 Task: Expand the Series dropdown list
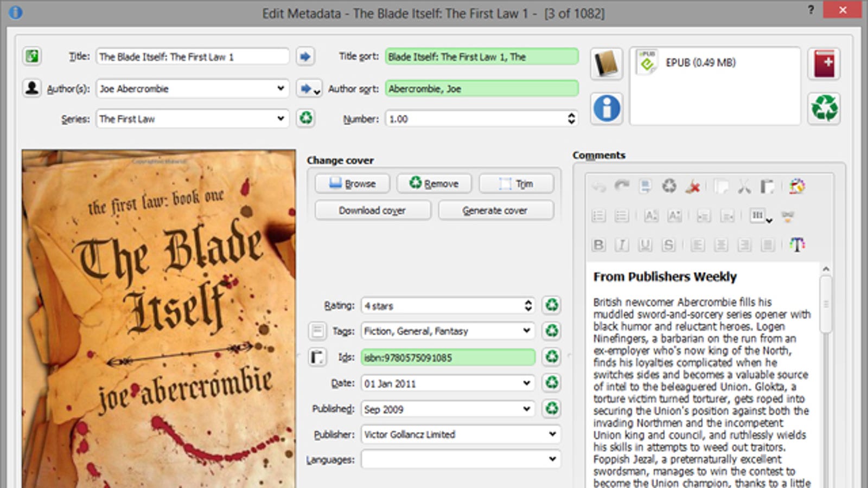[280, 118]
